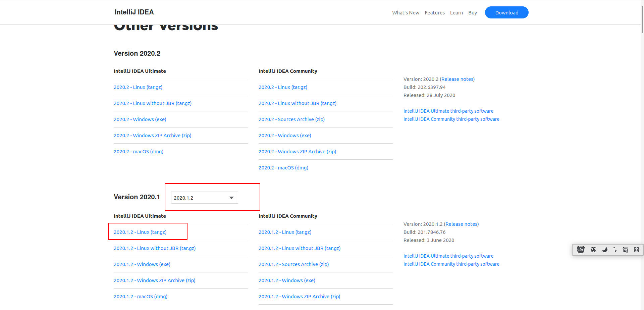
Task: Download Community 2020.1.2 Linux without JBR
Action: coord(300,248)
